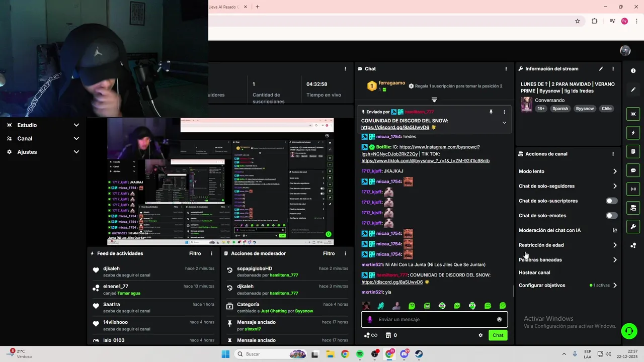Click the Windows Start button
644x362 pixels.
225,354
